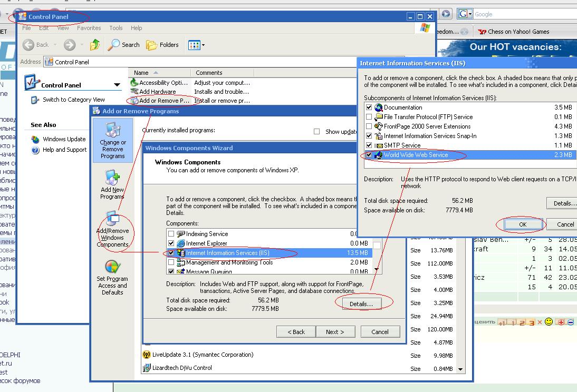Open the Favorites menu
Viewport: 577px width, 392px height.
pos(89,28)
